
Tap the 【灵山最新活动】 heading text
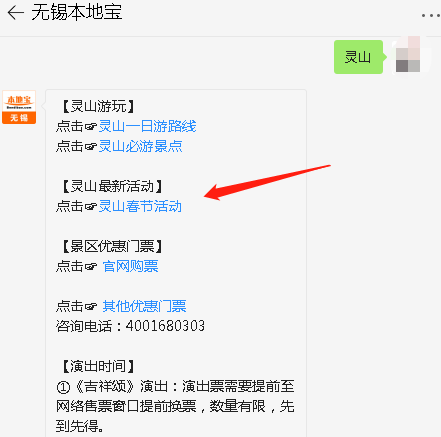pyautogui.click(x=112, y=186)
